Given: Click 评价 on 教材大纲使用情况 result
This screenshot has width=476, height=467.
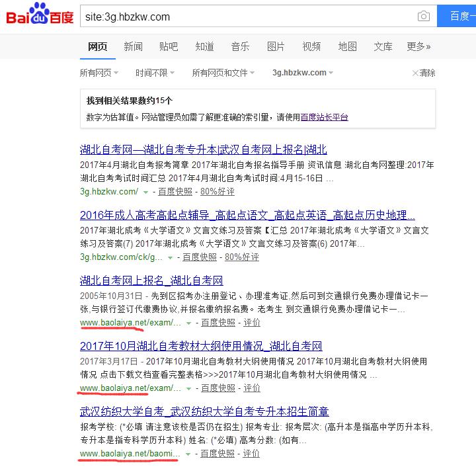Looking at the screenshot, I should pos(252,388).
